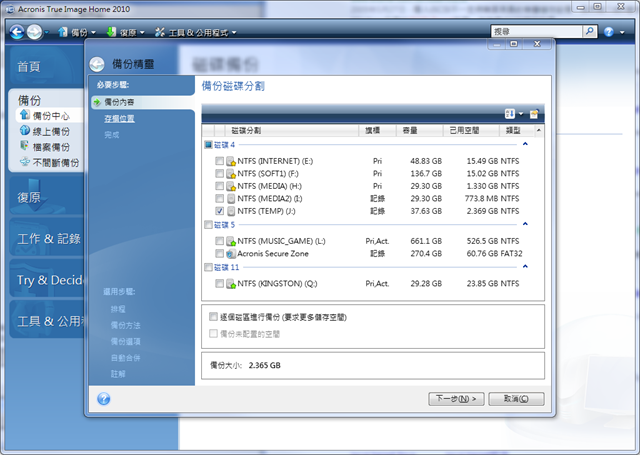Open the 備份 toolbar menu
The image size is (640, 455).
point(77,32)
